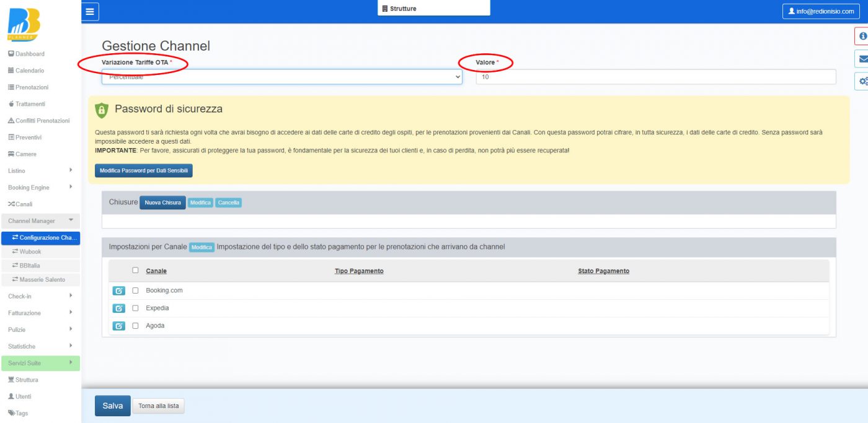This screenshot has height=423, width=868.
Task: Click the Expedia channel name
Action: (x=157, y=308)
